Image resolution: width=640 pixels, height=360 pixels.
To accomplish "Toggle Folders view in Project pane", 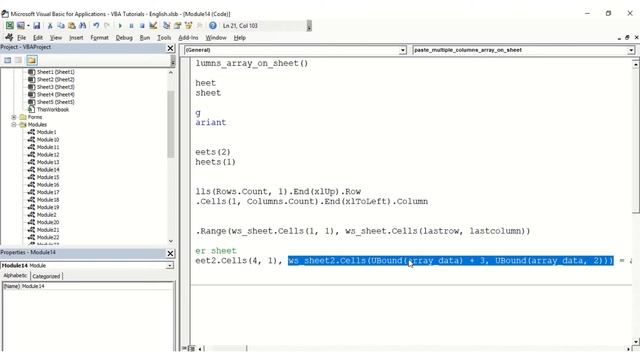I will [x=32, y=60].
